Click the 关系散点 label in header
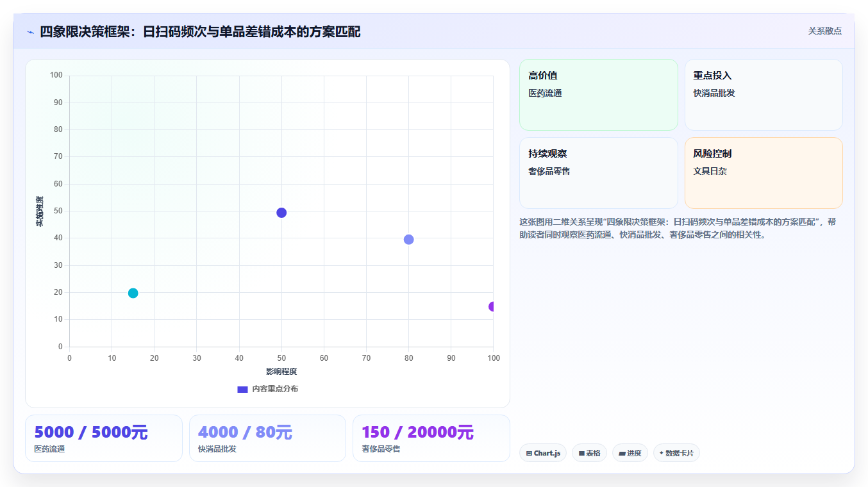Screen dimensions: 868x487 [x=824, y=31]
